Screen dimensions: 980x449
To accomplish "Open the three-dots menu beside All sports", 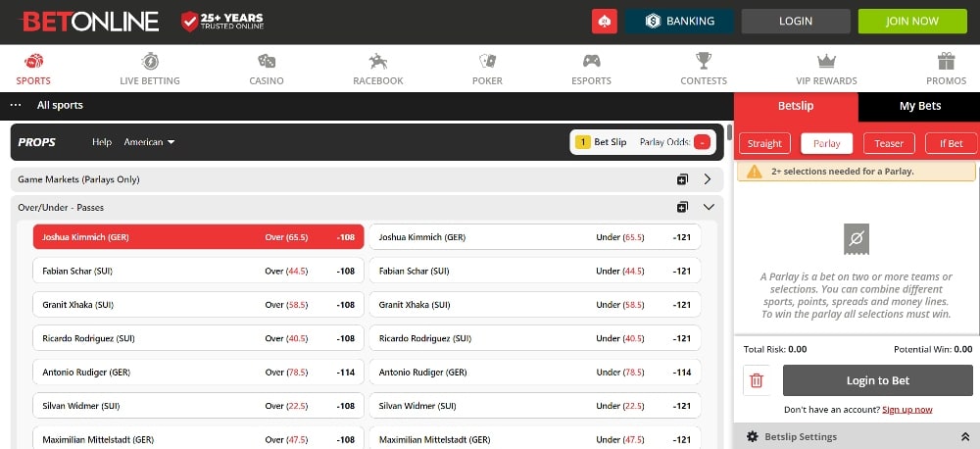I will [x=17, y=105].
